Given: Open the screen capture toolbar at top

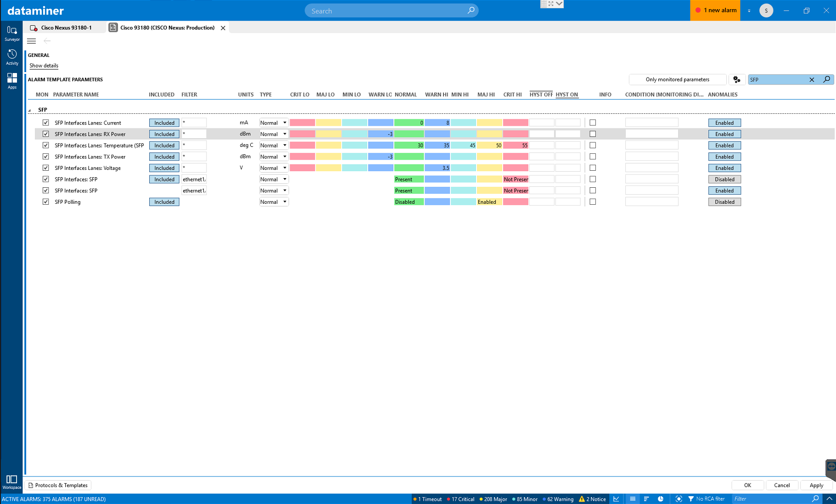Looking at the screenshot, I should tap(551, 4).
